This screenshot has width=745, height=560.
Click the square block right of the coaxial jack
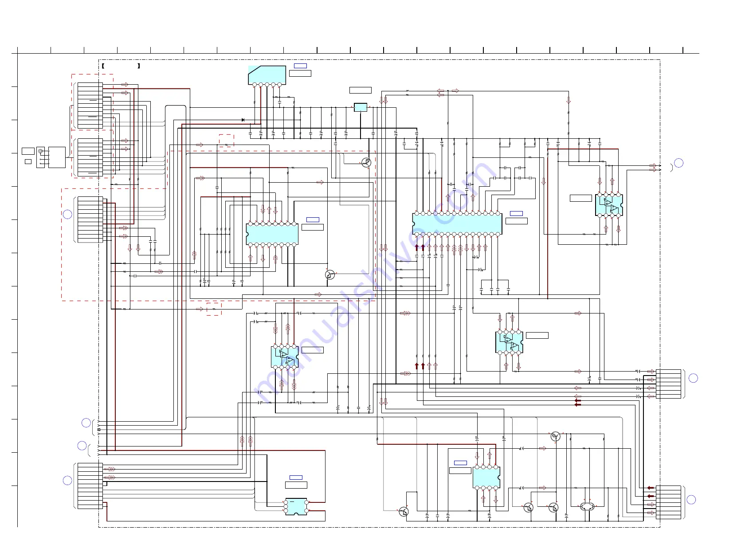tap(57, 157)
